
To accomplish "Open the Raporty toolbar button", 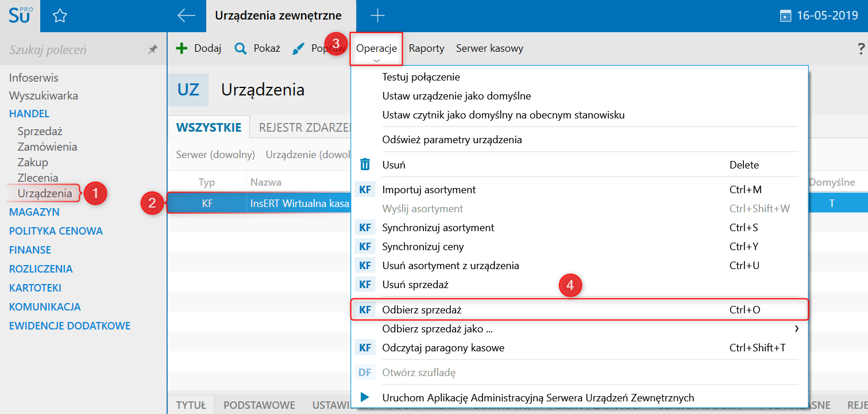I will pos(427,48).
